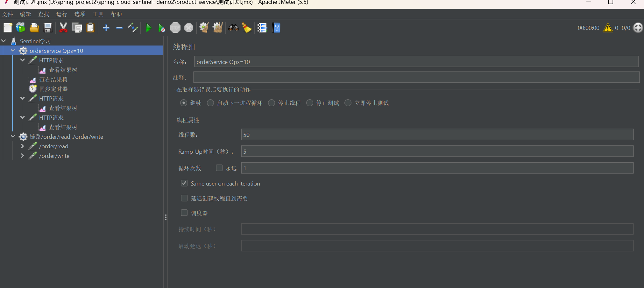Select the 同步定时器 tree item
The width and height of the screenshot is (644, 288).
click(x=53, y=89)
